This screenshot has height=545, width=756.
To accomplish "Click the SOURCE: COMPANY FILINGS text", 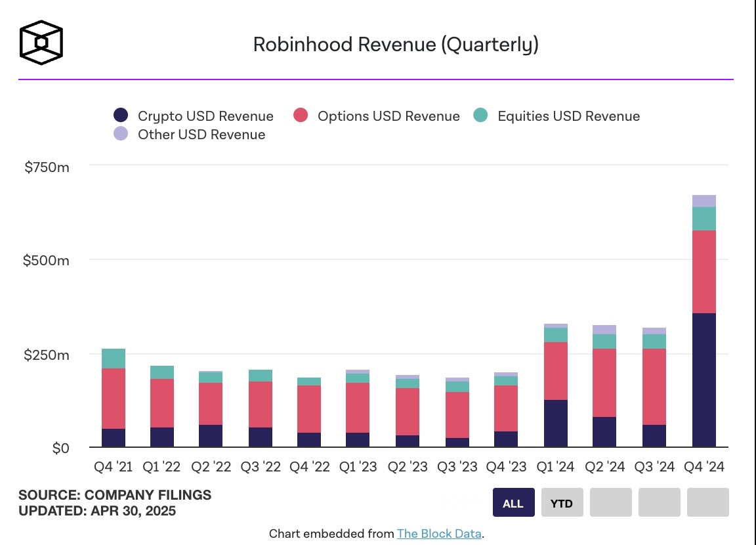I will (x=115, y=495).
